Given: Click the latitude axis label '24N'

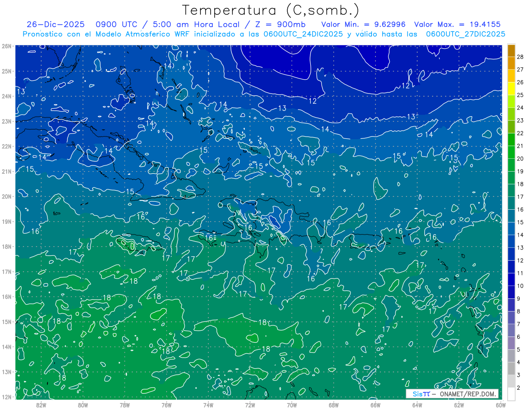Looking at the screenshot, I should click(6, 96).
